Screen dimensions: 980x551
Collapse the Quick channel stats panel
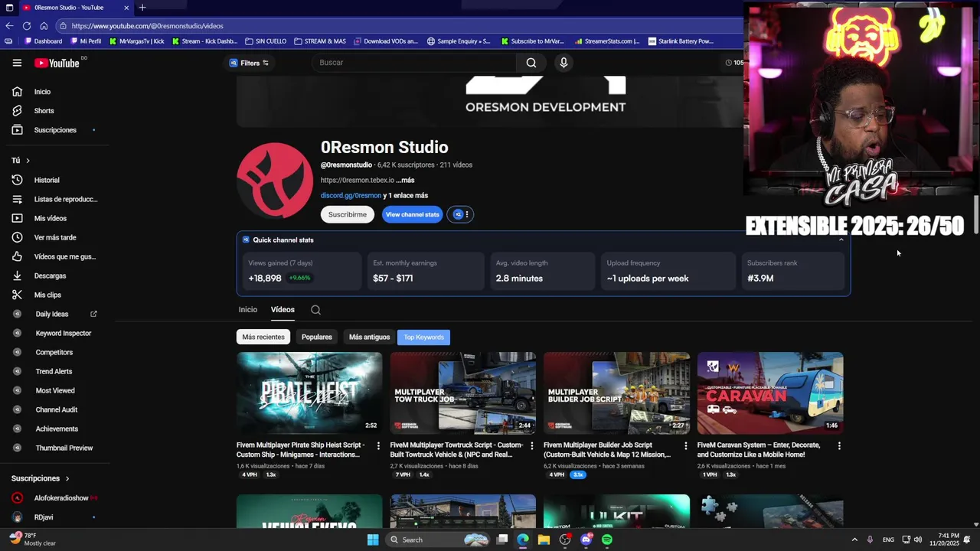click(841, 240)
